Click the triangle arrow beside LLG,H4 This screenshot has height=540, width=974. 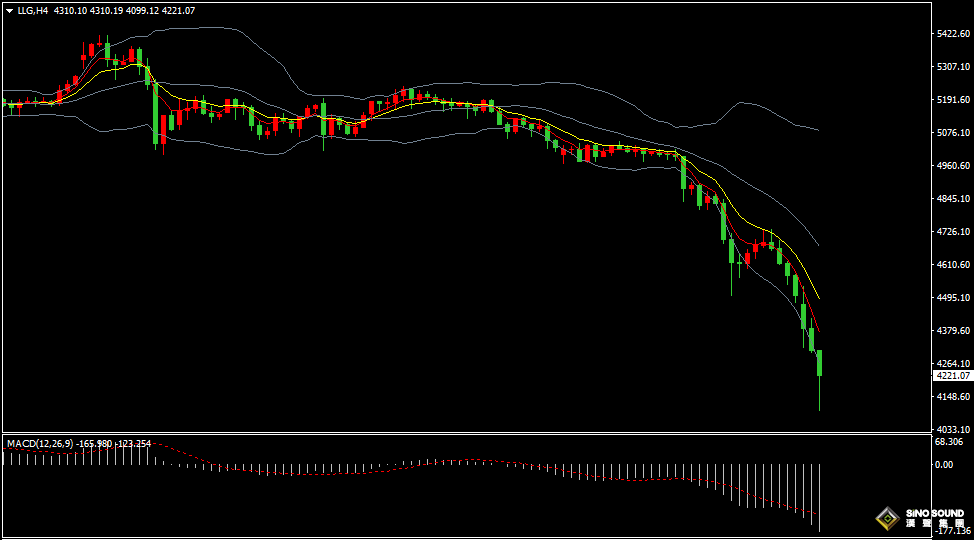coord(9,10)
